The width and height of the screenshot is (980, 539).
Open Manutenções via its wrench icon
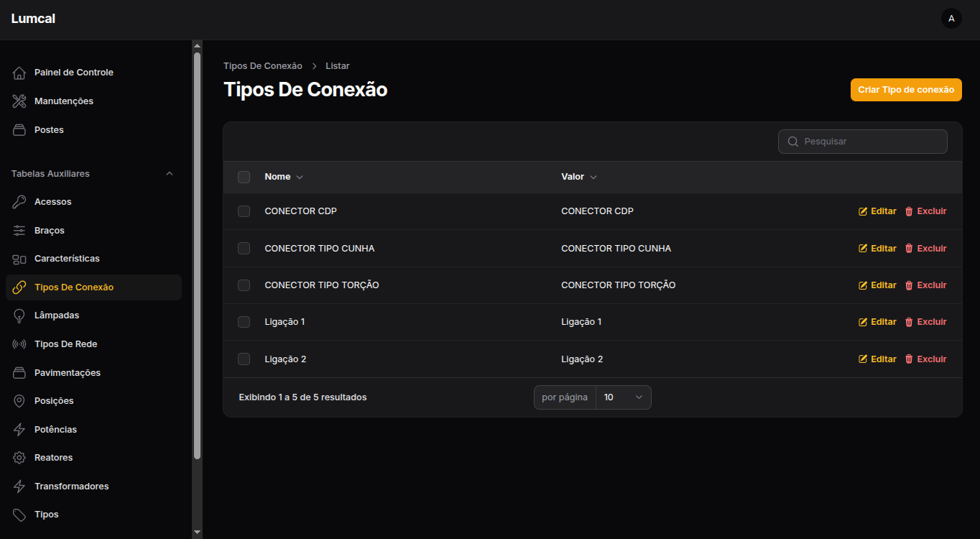coord(19,101)
